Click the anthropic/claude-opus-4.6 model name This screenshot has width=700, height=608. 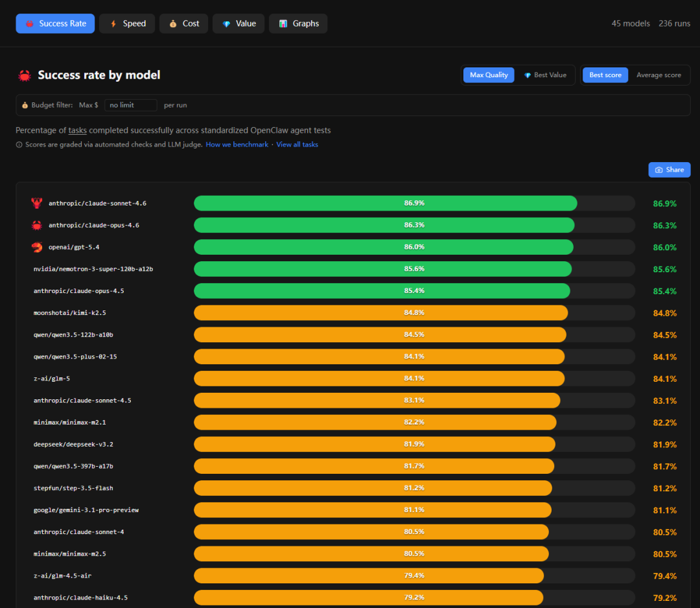pos(94,226)
